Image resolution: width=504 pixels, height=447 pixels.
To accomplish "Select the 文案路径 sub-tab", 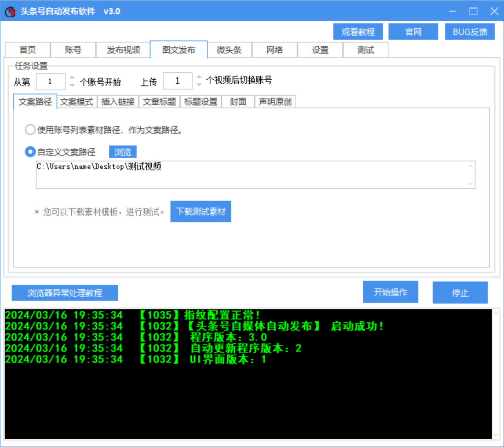I will (35, 102).
